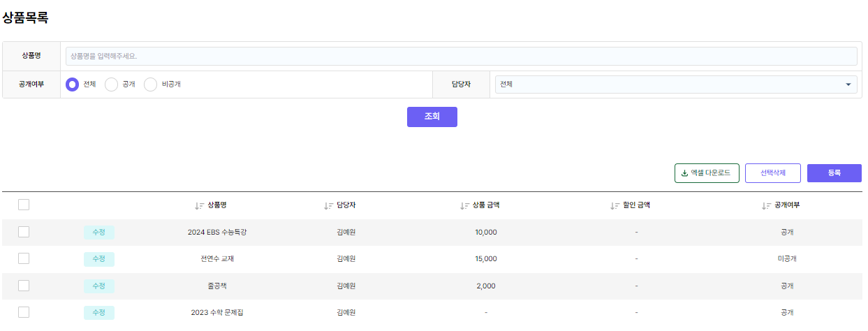Check the 전연수 교재 row checkbox
The width and height of the screenshot is (868, 331).
point(24,258)
